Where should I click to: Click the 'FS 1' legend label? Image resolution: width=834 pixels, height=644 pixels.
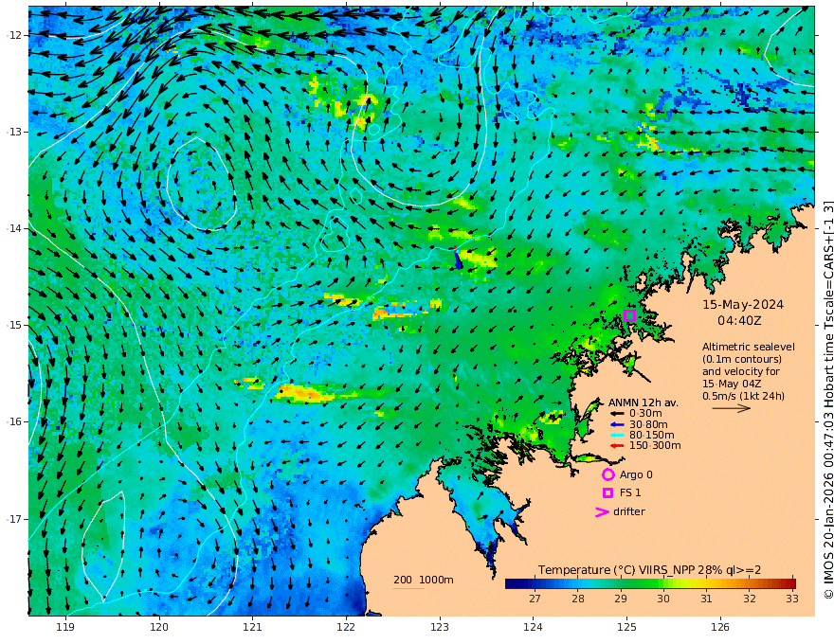(630, 493)
